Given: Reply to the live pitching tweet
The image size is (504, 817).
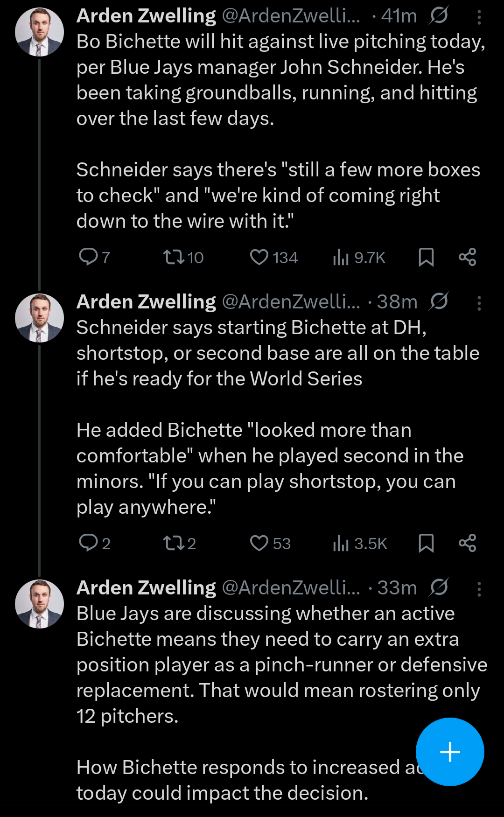Looking at the screenshot, I should click(x=89, y=257).
